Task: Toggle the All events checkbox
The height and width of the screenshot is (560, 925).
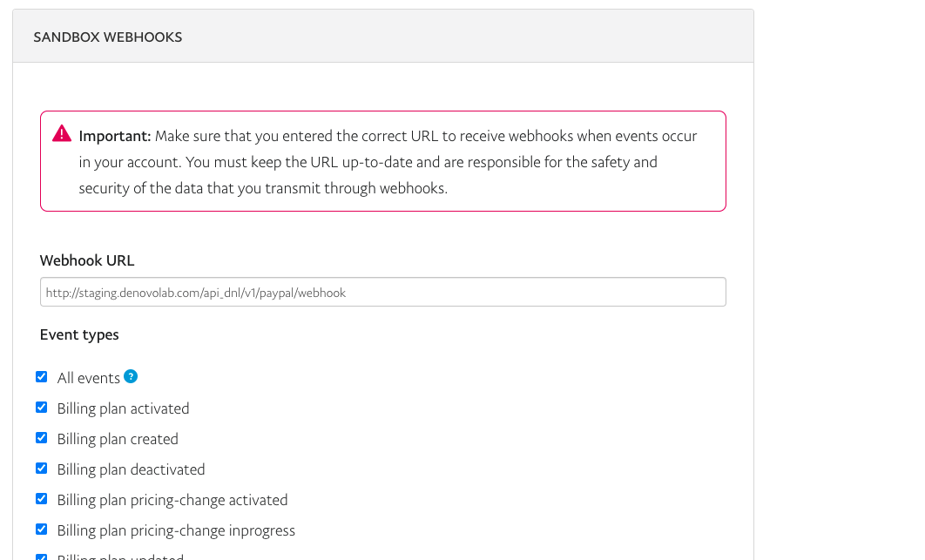Action: click(41, 377)
